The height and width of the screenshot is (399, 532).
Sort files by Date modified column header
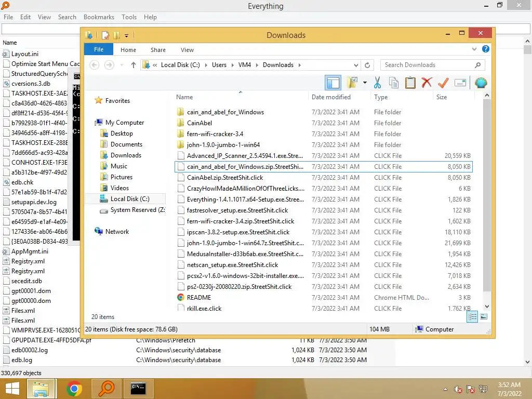click(x=331, y=97)
